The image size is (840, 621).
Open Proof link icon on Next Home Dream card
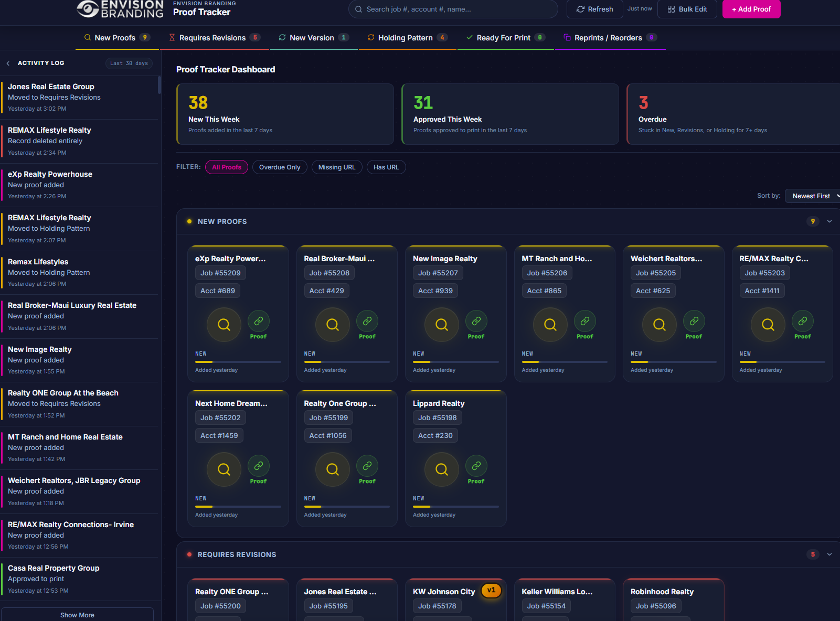click(259, 466)
